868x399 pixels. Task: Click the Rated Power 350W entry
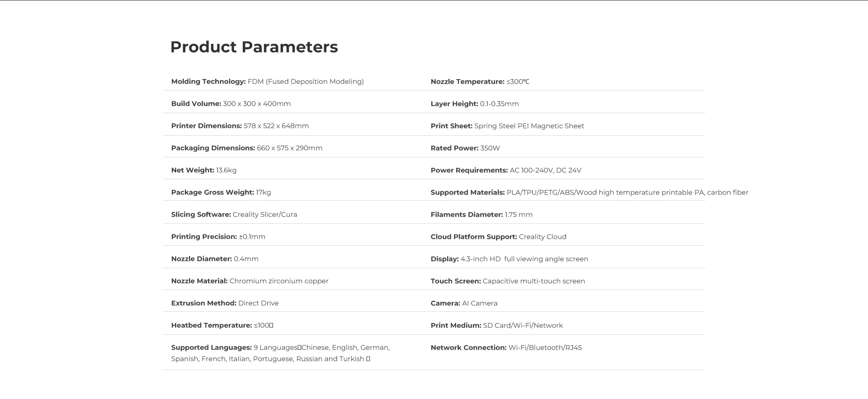[465, 148]
